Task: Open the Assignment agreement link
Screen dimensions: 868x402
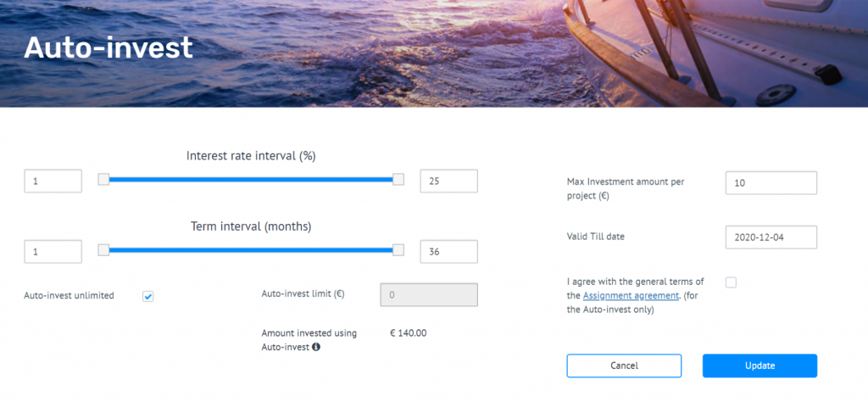Action: [631, 295]
